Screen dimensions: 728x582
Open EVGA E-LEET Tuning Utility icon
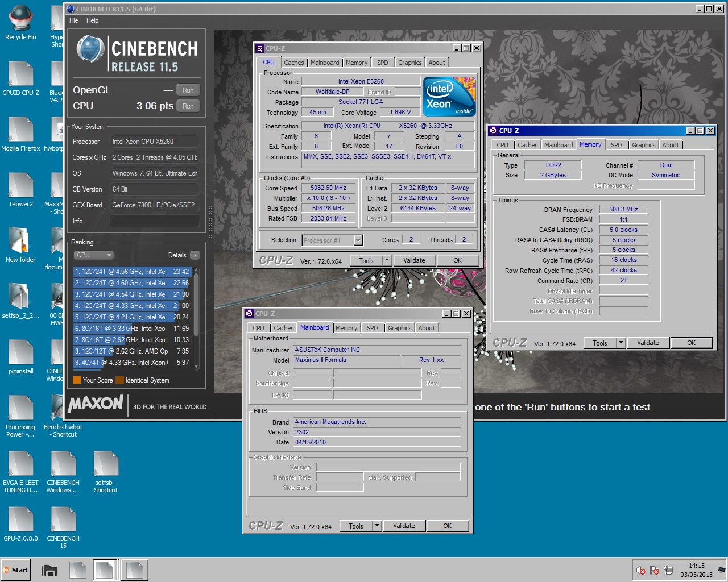pos(20,472)
